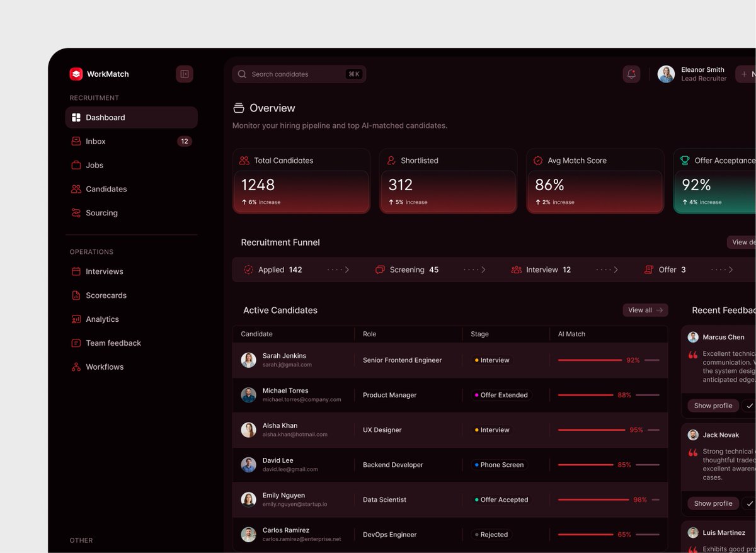Open Inbox in the sidebar
This screenshot has width=756, height=553.
coord(132,141)
